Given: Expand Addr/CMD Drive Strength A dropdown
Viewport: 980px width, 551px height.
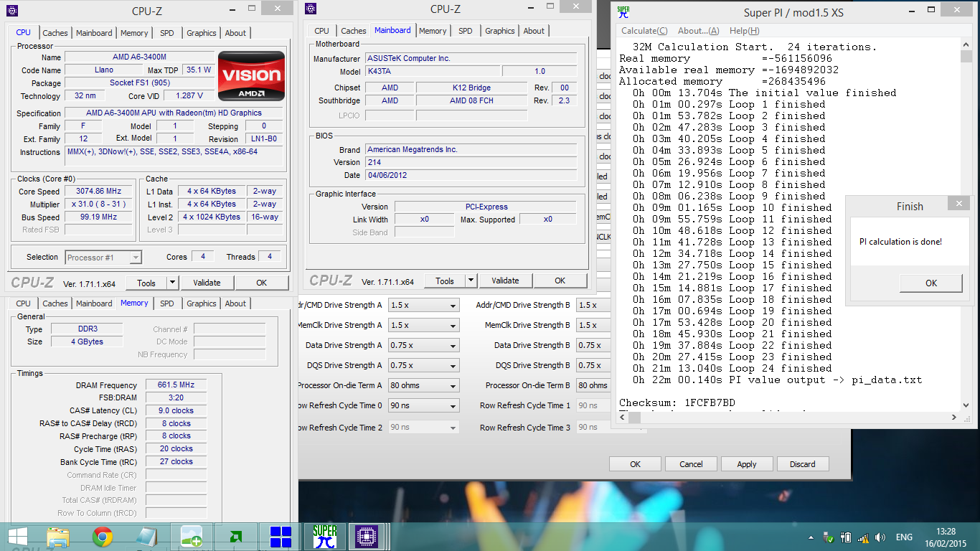Looking at the screenshot, I should click(453, 306).
